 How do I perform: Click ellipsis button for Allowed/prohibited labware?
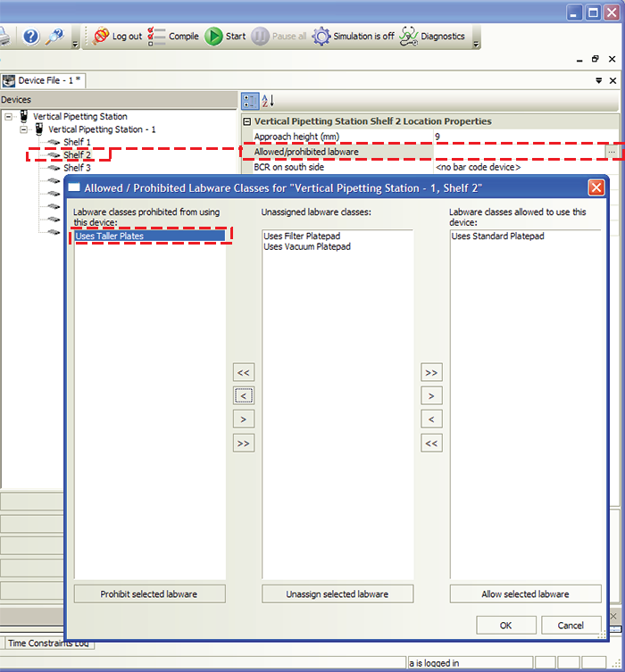611,153
